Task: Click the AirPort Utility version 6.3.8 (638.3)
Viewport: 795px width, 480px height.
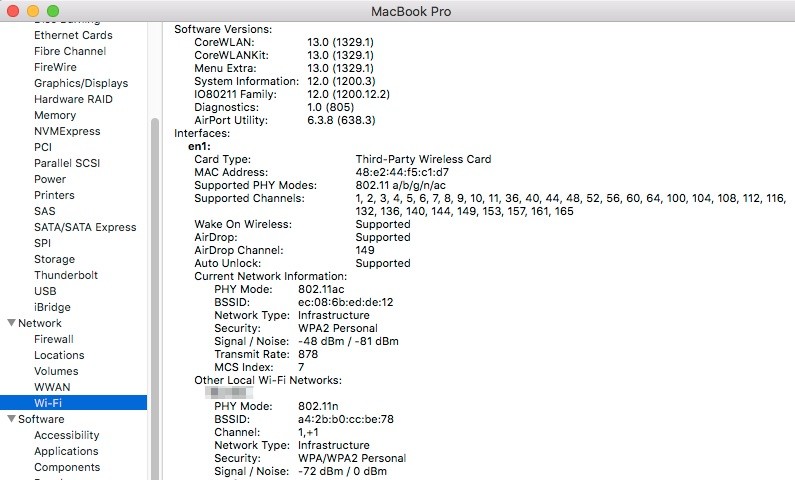Action: [x=341, y=120]
